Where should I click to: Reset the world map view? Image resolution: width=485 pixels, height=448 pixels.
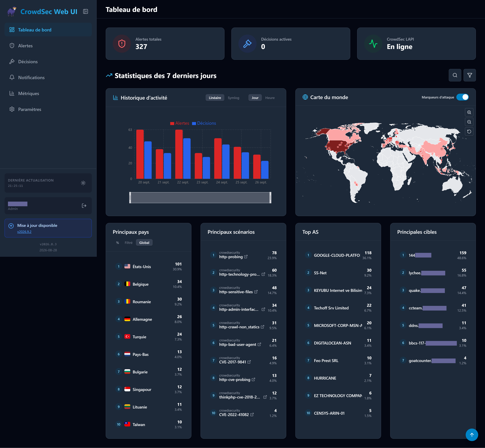[x=469, y=131]
